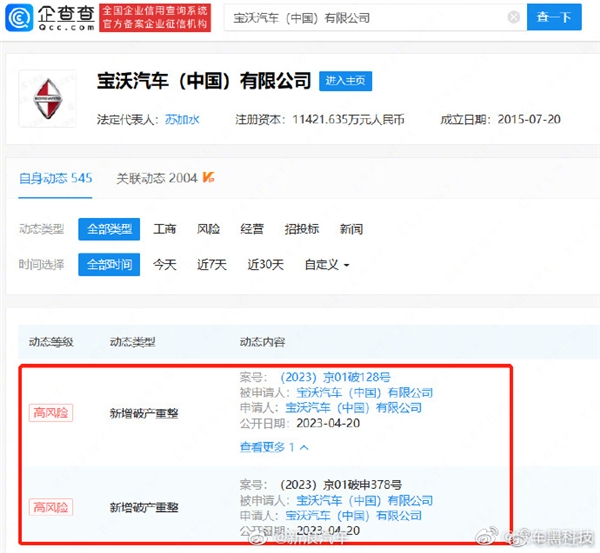
Task: Filter dynamics by 新闻
Action: point(351,229)
